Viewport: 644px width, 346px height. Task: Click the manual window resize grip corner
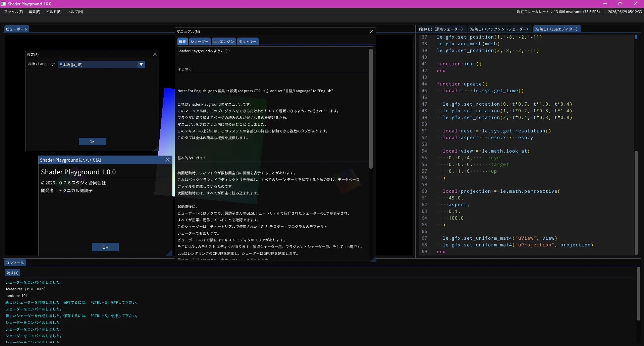[x=373, y=259]
